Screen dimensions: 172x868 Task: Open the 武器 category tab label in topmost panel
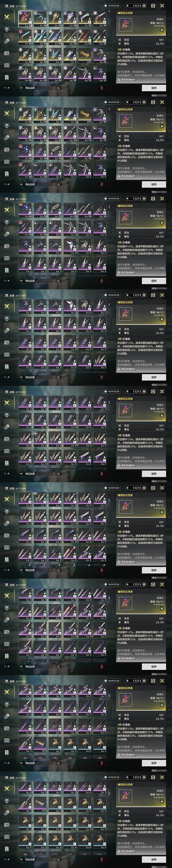pos(12,6)
